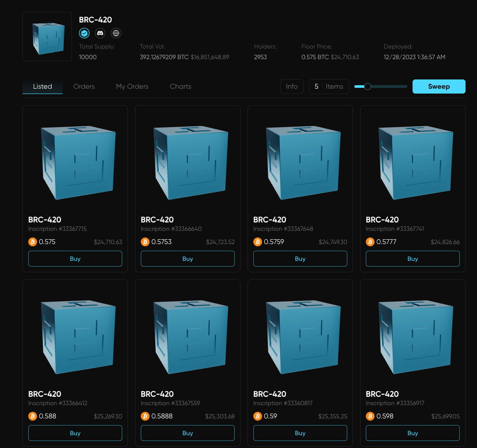The height and width of the screenshot is (448, 477).
Task: Select the Listed tab
Action: pyautogui.click(x=42, y=87)
